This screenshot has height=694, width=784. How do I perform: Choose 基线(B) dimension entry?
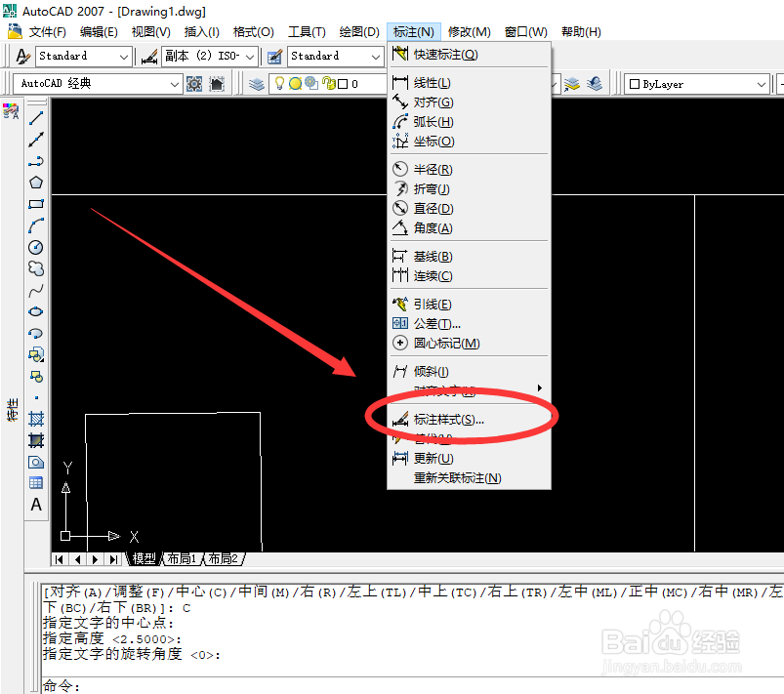470,257
